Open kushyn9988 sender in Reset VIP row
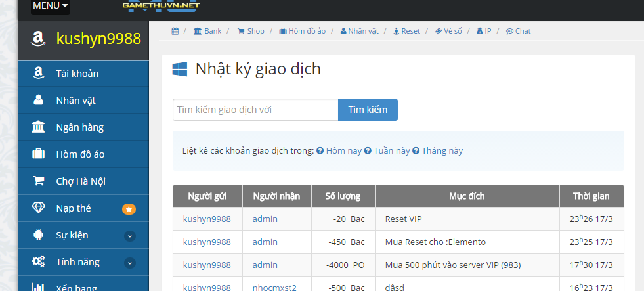This screenshot has width=644, height=291. coord(207,219)
